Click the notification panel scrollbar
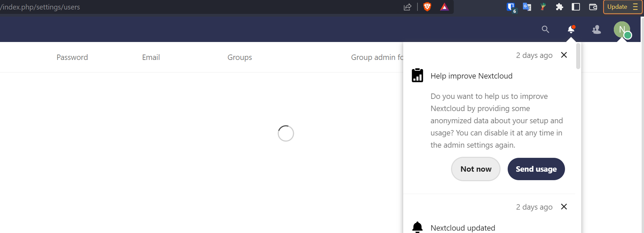The image size is (644, 233). click(x=578, y=56)
